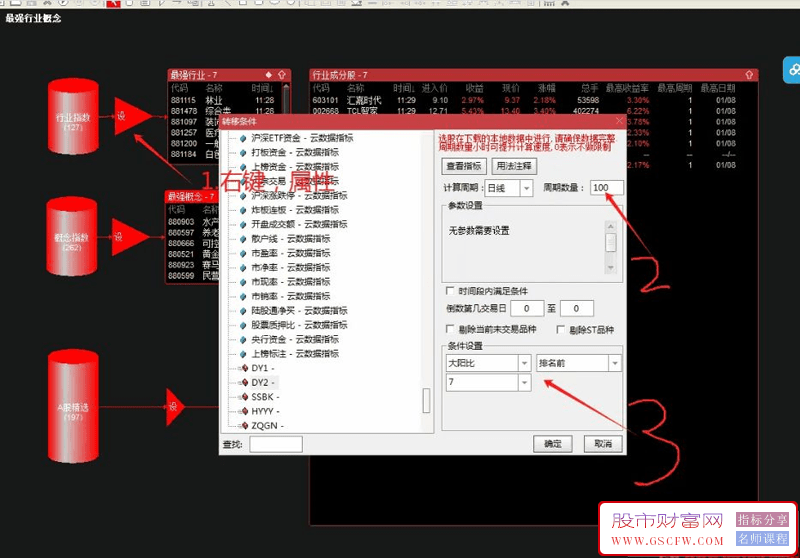This screenshot has width=800, height=558.
Task: Open the 计算周期 日线 dropdown
Action: tap(527, 188)
